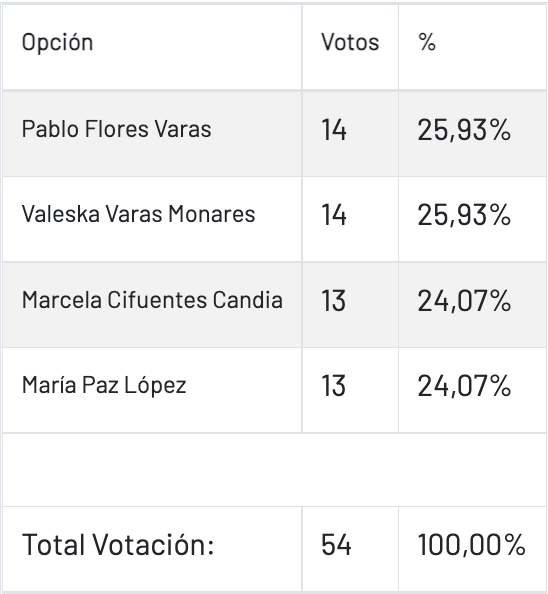Click the Total Votación label
This screenshot has height=594, width=548.
[118, 545]
